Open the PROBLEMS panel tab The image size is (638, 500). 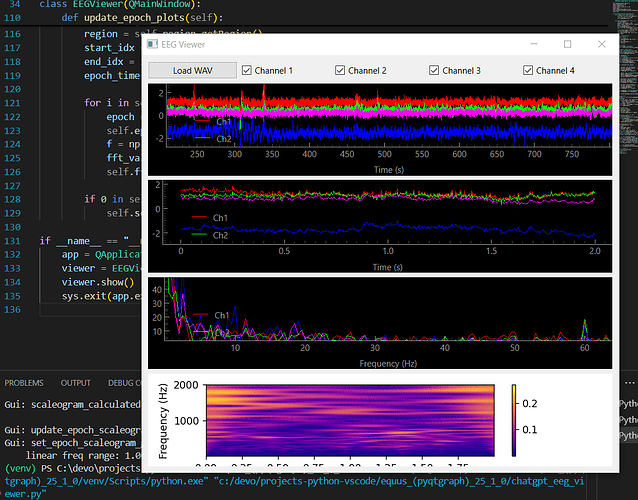pyautogui.click(x=24, y=383)
